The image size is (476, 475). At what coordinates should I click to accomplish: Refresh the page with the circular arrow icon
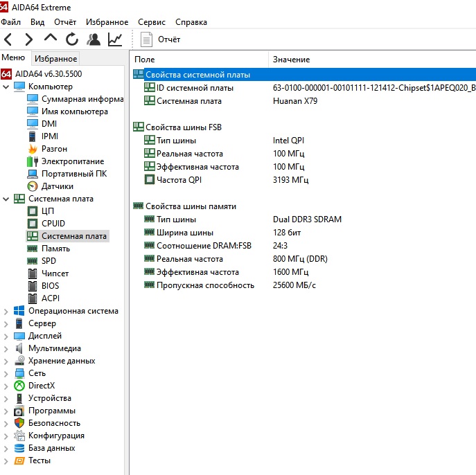pos(72,39)
